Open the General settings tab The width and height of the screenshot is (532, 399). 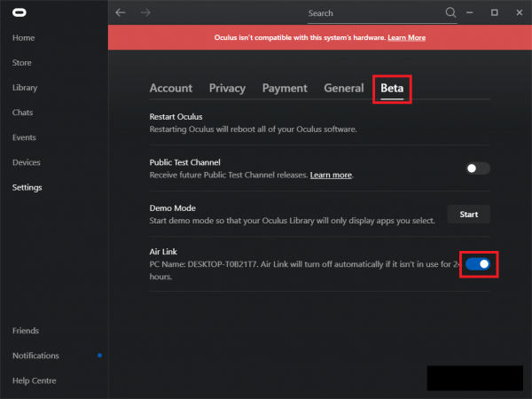[x=343, y=88]
